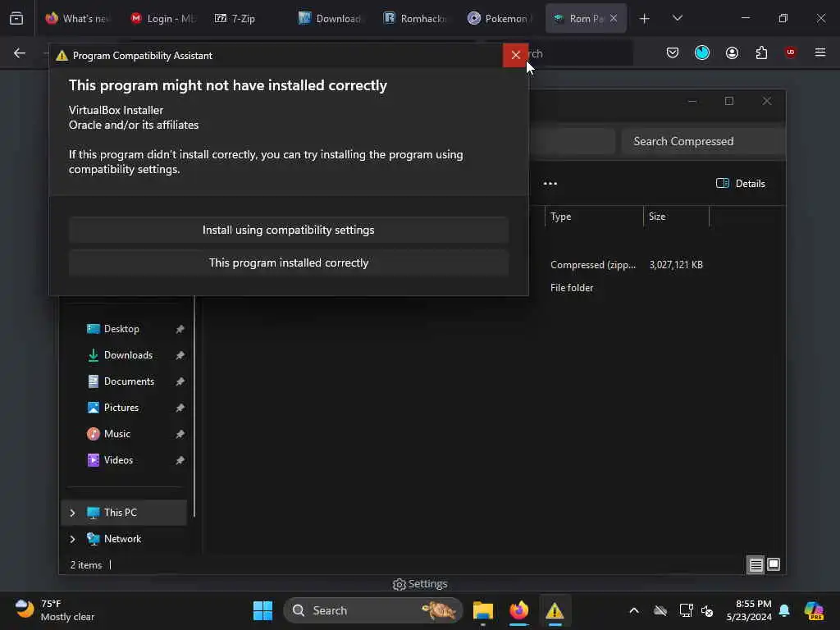The width and height of the screenshot is (840, 630).
Task: Confirm This program installed correctly
Action: point(288,263)
